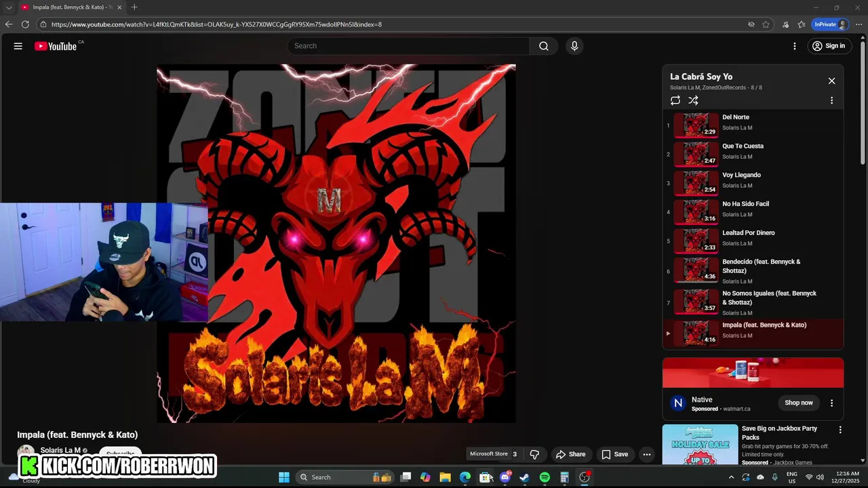Focus the YouTube search box
The height and width of the screenshot is (488, 868).
(408, 46)
